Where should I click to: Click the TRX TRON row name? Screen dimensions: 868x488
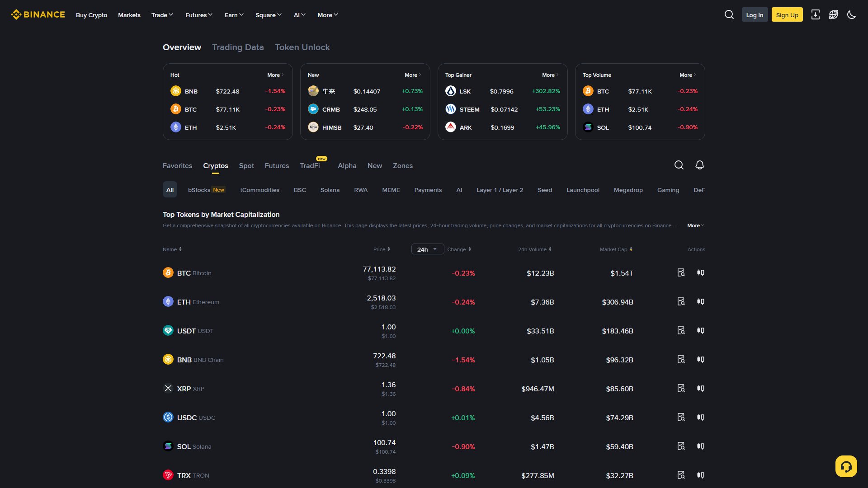[x=193, y=475]
